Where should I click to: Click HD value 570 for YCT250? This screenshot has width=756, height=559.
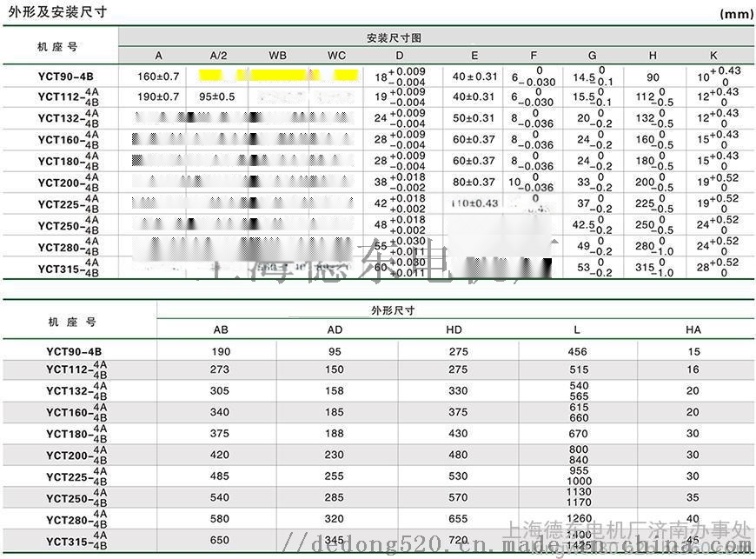point(458,497)
